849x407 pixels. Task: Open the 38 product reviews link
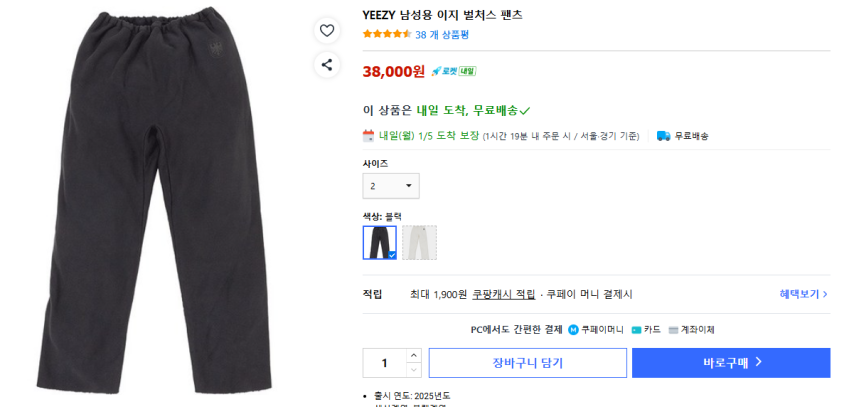click(x=442, y=34)
